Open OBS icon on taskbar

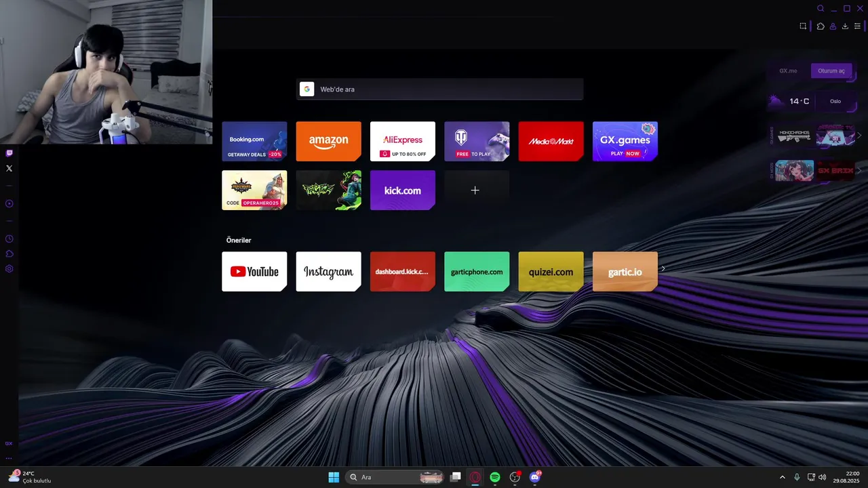515,477
